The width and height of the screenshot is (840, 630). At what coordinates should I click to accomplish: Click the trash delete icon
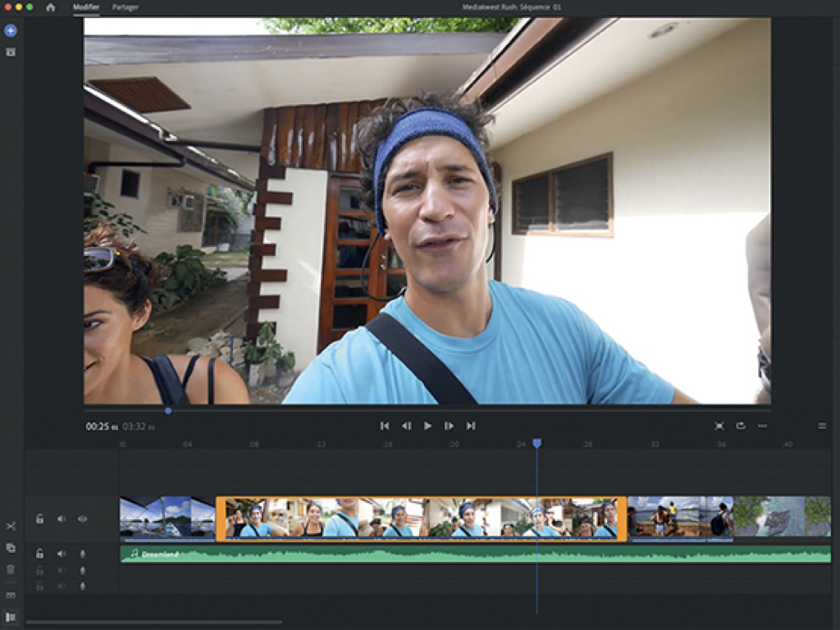coord(11,568)
